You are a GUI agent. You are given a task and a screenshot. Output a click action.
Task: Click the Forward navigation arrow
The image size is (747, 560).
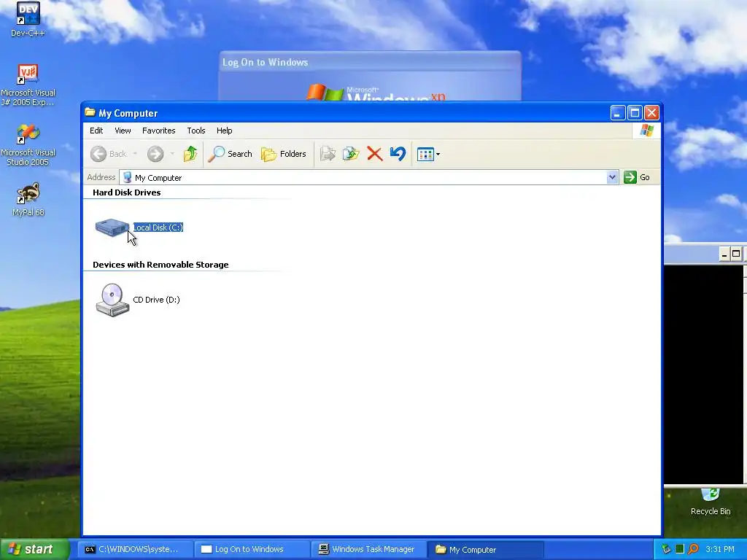click(x=155, y=154)
